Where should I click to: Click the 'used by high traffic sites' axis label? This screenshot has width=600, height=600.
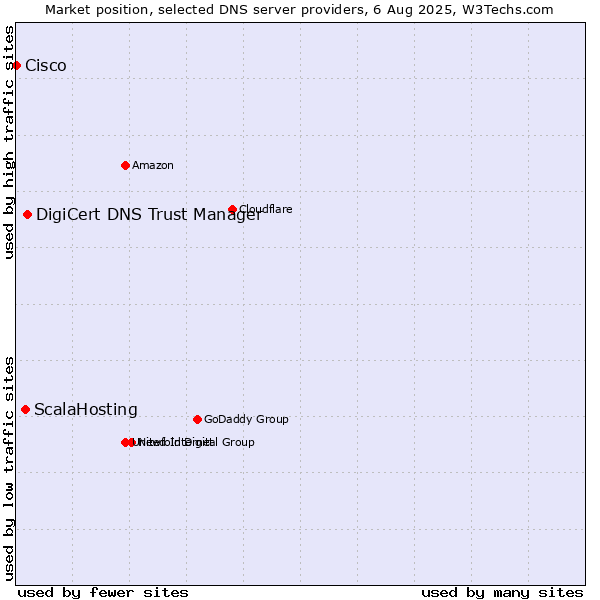point(9,142)
